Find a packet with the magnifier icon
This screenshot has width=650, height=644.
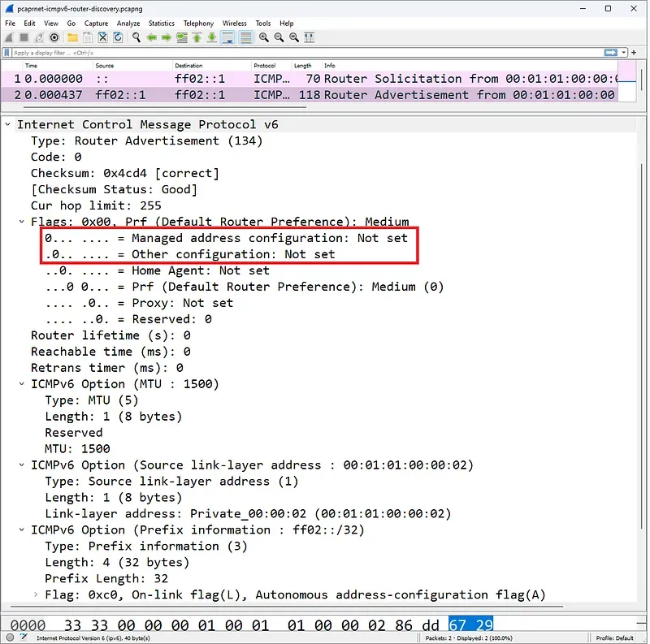coord(136,37)
